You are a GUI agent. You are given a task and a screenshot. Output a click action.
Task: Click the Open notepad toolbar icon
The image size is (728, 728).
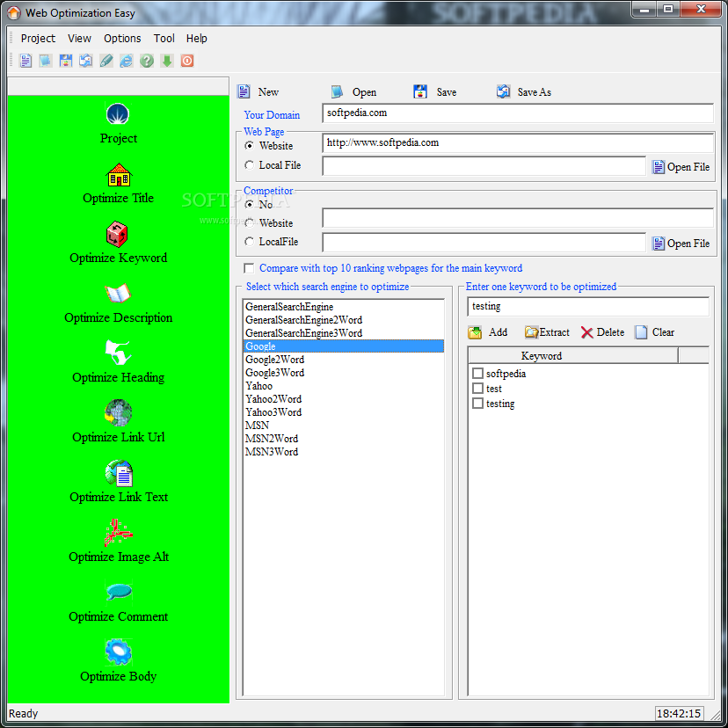(x=46, y=61)
